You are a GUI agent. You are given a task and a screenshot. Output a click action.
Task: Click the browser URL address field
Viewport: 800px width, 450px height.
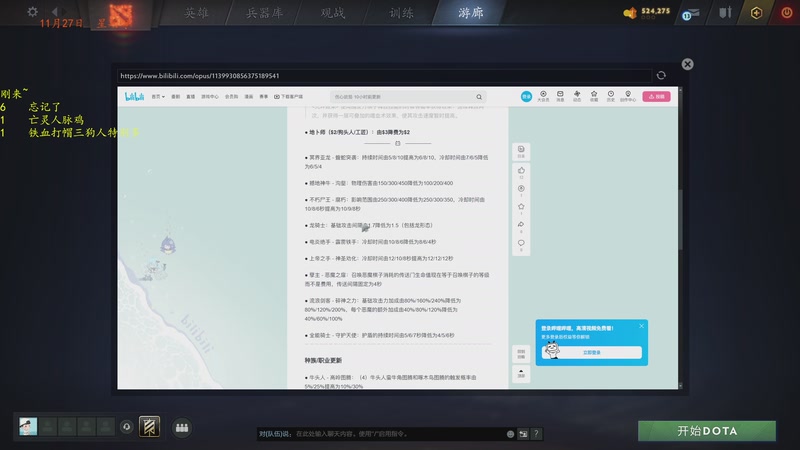(x=384, y=76)
